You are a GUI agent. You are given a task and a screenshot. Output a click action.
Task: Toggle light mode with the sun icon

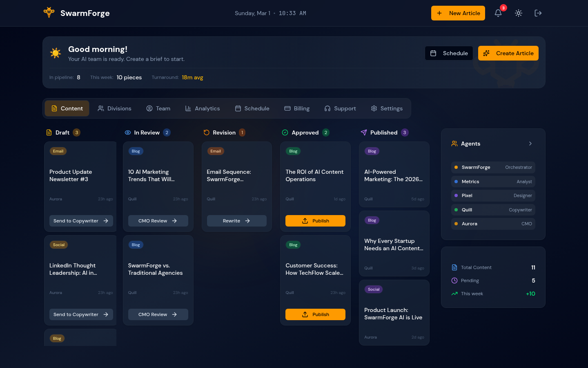point(518,13)
